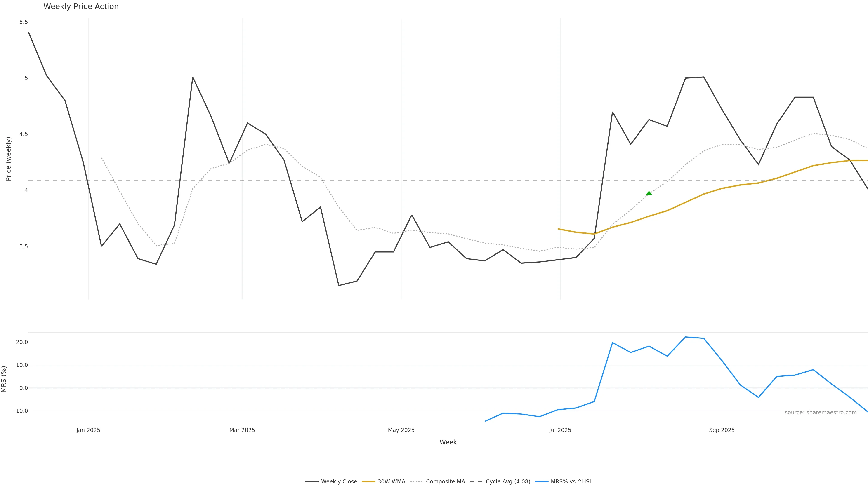Click the MRS (%) y-axis title
Screen dimensions: 868x488
(x=4, y=379)
